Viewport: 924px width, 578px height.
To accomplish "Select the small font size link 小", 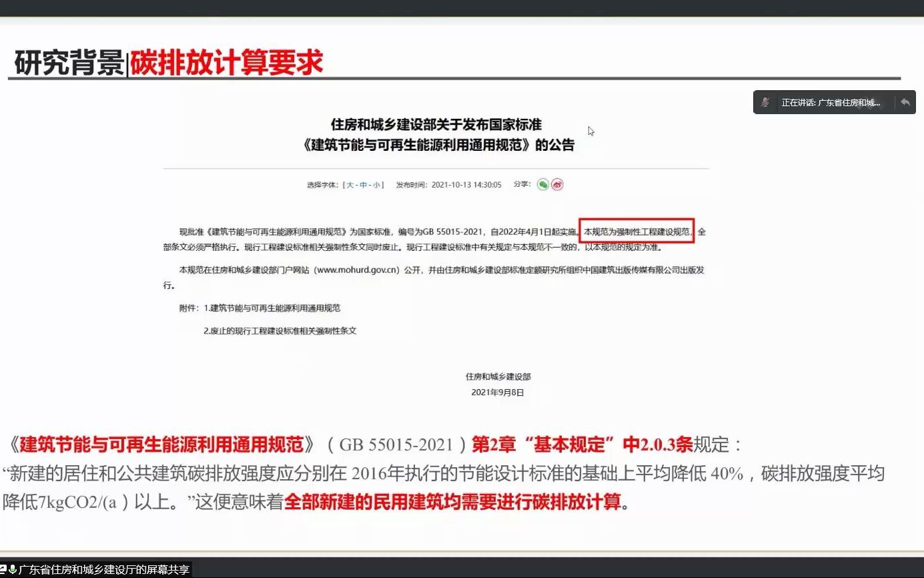I will 377,185.
